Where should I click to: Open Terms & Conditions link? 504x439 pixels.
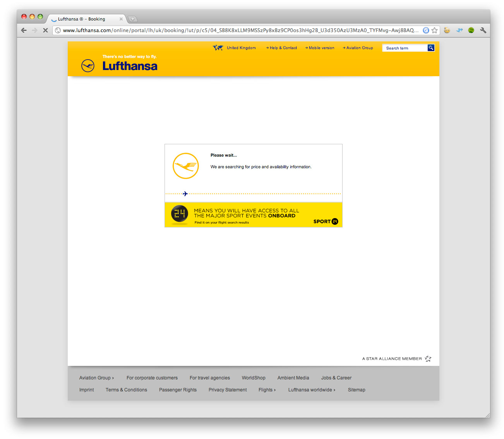pos(126,390)
